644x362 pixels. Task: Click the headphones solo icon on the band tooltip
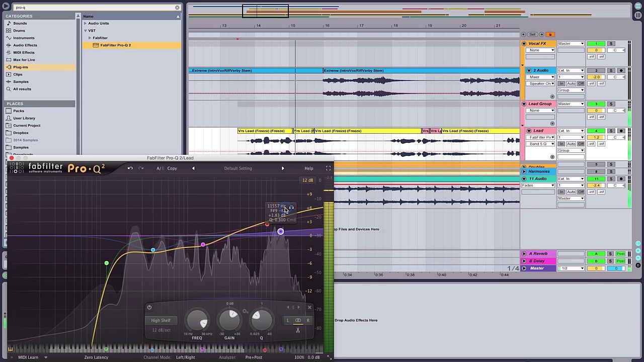(x=291, y=207)
